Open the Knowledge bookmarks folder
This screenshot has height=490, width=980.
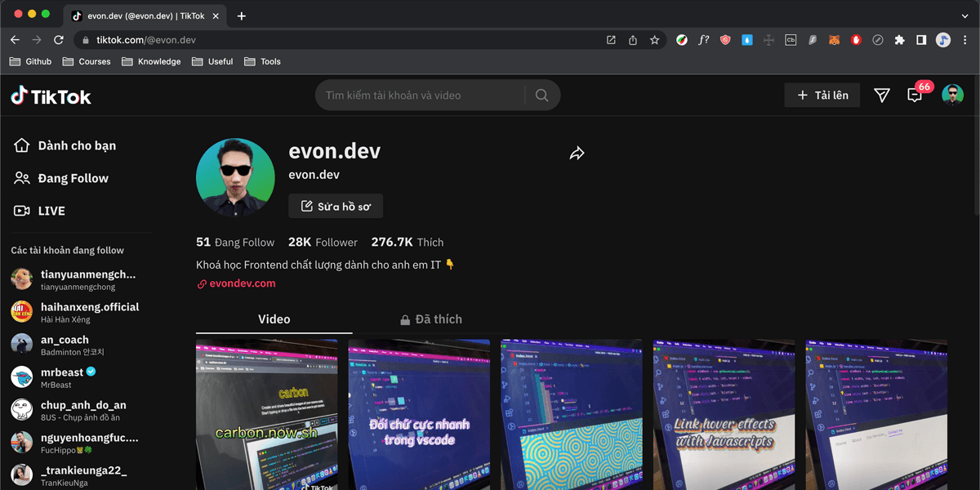(x=151, y=61)
